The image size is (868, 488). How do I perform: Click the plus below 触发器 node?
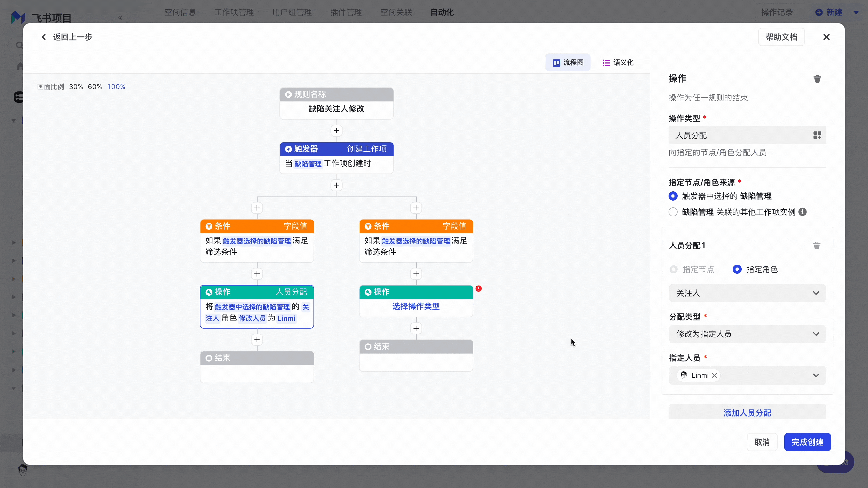click(336, 185)
